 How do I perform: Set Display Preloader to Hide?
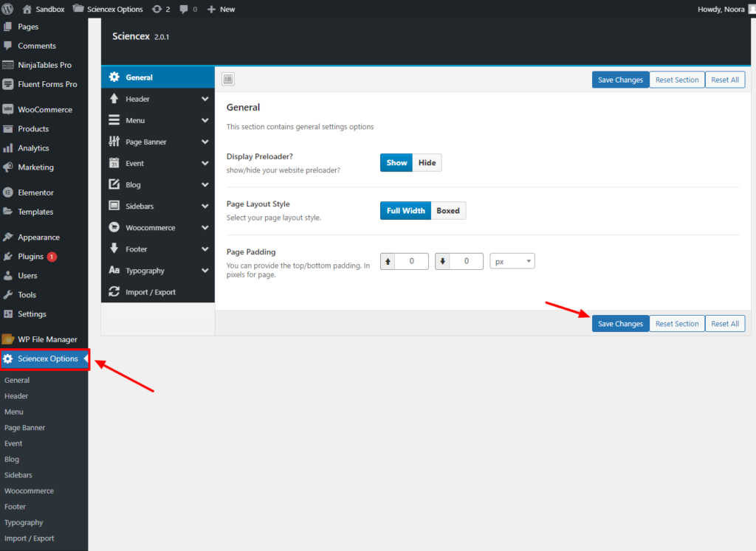pyautogui.click(x=427, y=162)
